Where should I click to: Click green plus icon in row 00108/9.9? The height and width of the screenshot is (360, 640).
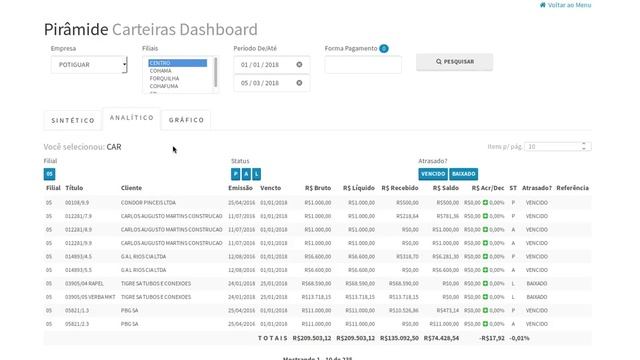pyautogui.click(x=485, y=202)
